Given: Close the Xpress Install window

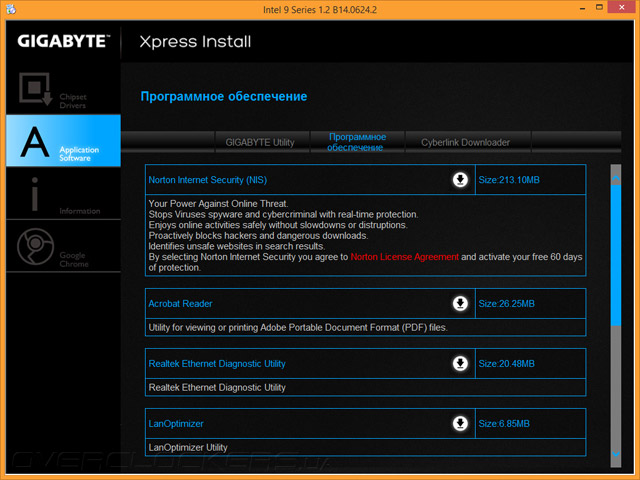Looking at the screenshot, I should (622, 7).
